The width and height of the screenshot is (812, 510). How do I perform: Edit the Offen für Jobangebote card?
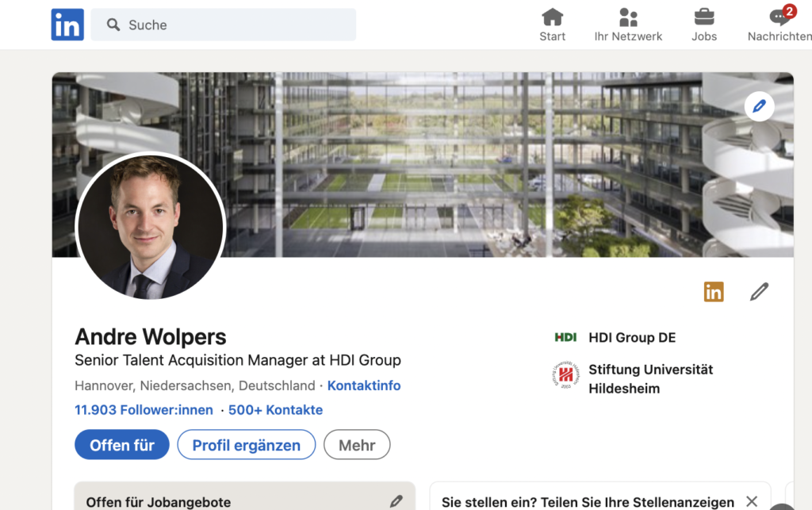point(396,501)
